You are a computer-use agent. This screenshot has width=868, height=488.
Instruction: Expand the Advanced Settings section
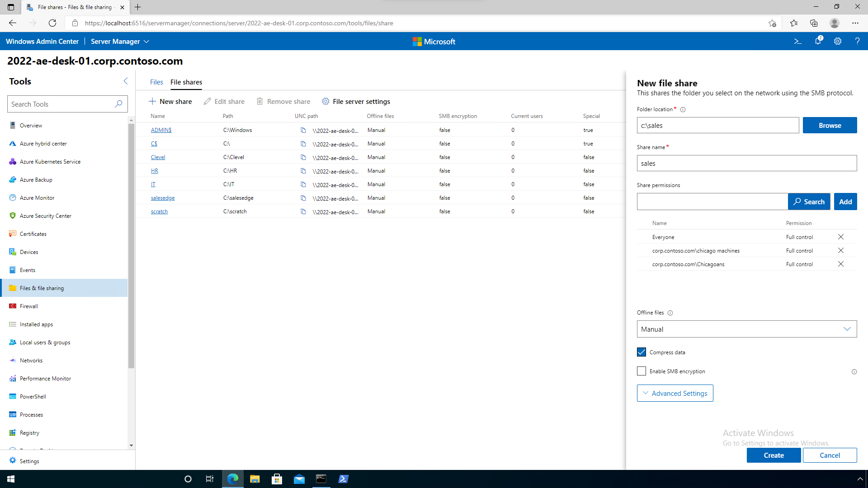click(675, 393)
